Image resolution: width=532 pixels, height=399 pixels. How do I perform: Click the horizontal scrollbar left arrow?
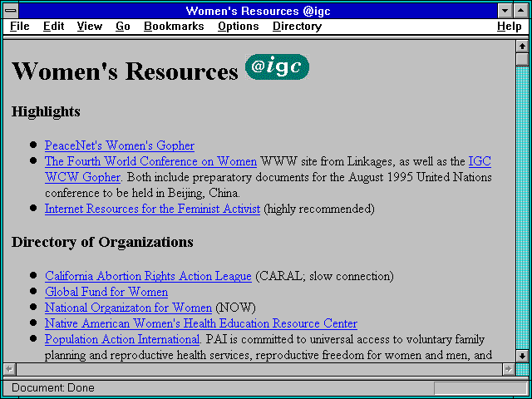(x=10, y=368)
